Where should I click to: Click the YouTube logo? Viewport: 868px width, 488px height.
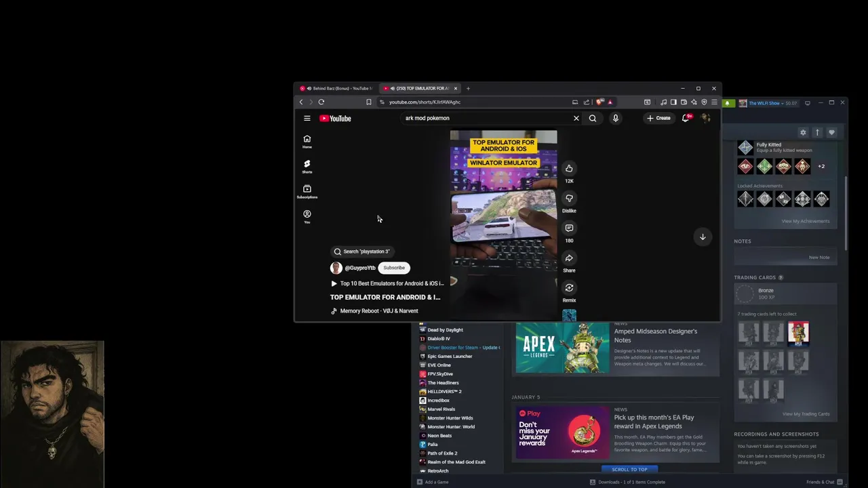pos(335,119)
